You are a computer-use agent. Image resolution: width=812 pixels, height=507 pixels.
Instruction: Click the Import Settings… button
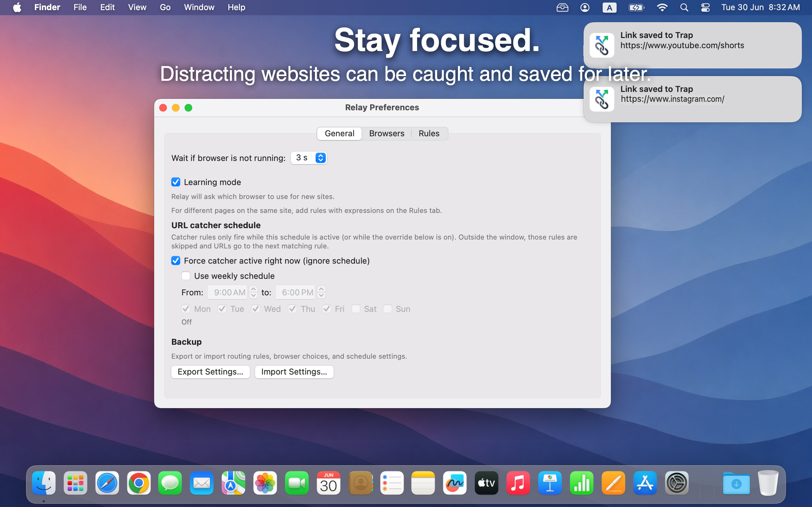coord(294,371)
